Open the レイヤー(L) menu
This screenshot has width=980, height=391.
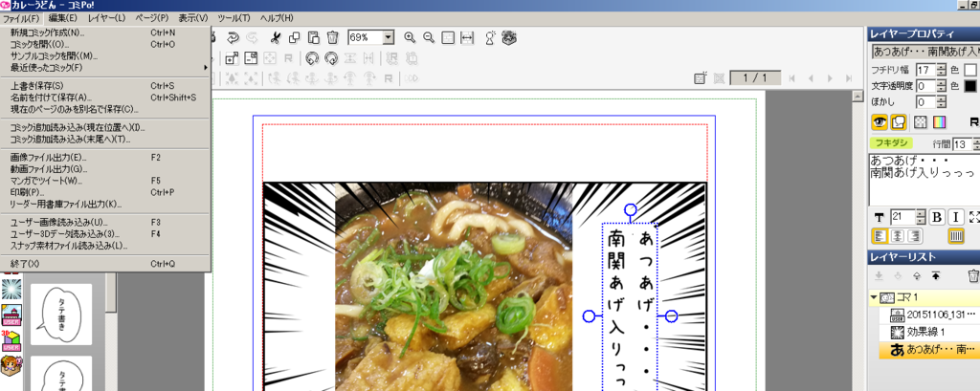pyautogui.click(x=106, y=18)
